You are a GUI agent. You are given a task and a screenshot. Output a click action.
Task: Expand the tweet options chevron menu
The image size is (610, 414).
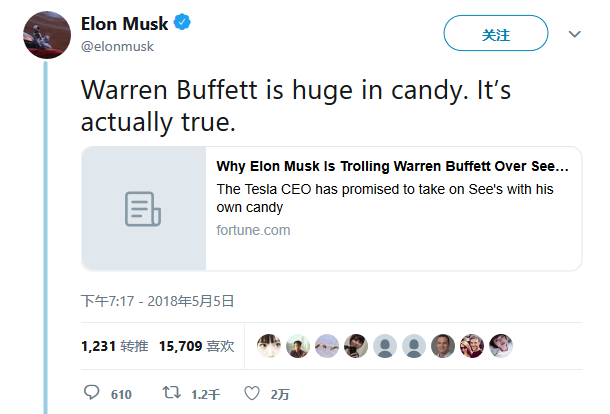[x=575, y=34]
